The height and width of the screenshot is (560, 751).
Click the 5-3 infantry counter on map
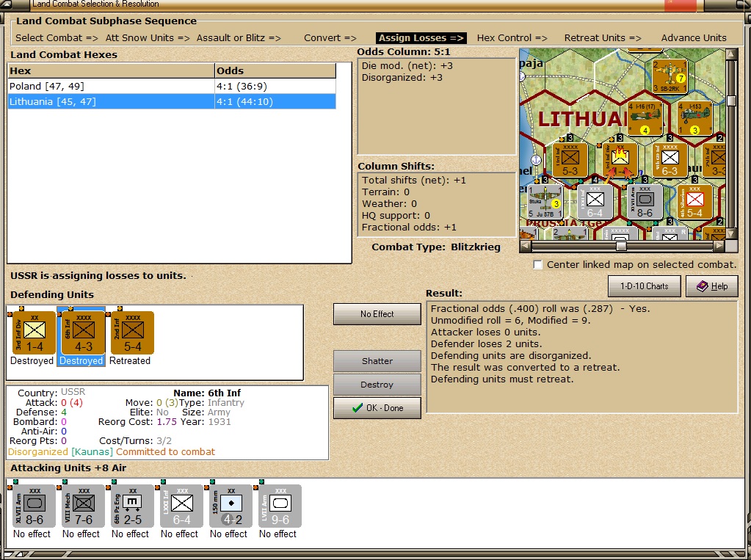(x=570, y=160)
